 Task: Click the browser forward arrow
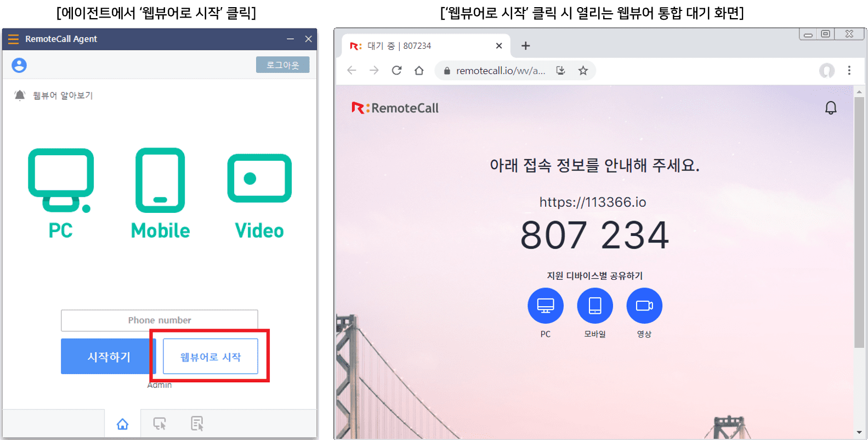374,70
